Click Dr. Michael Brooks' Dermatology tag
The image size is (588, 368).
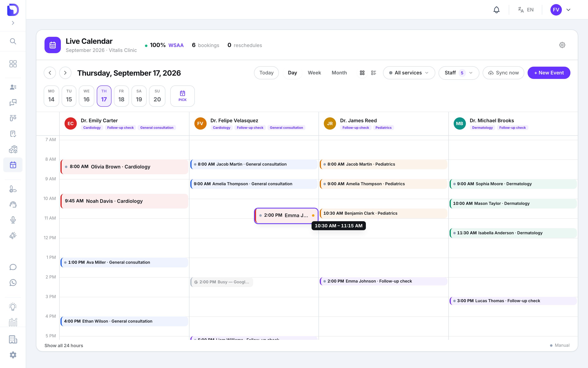point(482,128)
